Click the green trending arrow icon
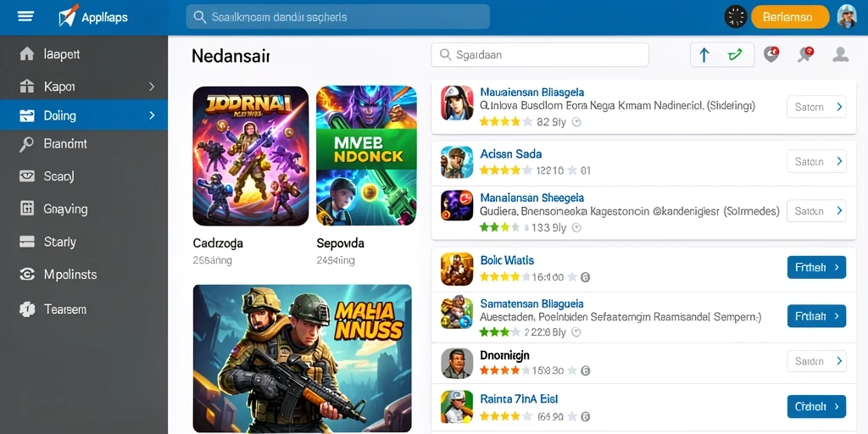The width and height of the screenshot is (868, 434). [735, 54]
